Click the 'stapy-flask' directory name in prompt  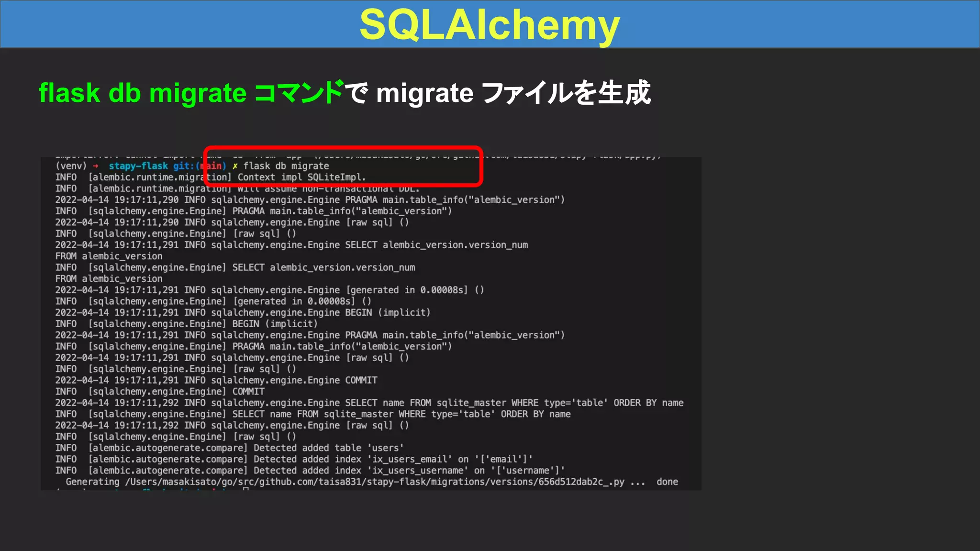click(x=138, y=166)
